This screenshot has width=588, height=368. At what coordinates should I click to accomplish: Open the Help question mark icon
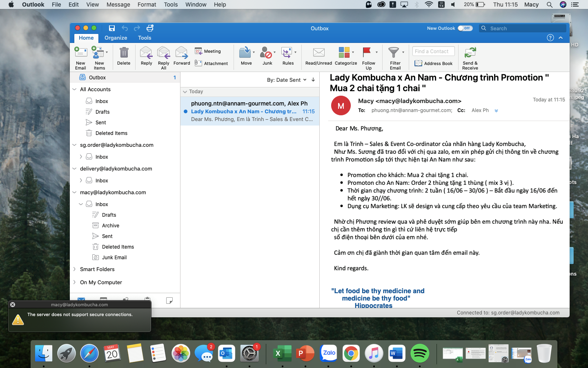coord(550,38)
